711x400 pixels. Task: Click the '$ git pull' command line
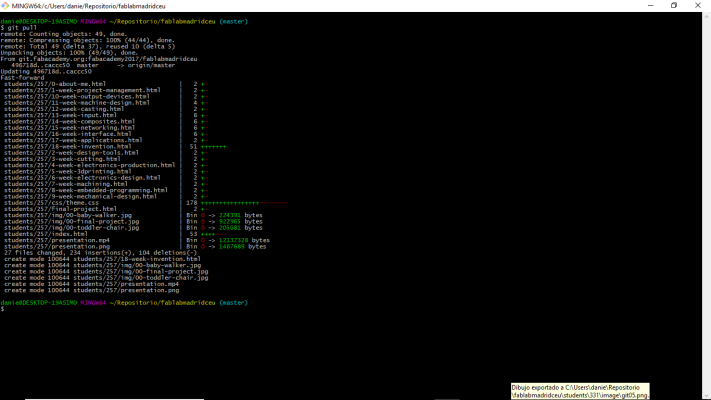point(19,28)
